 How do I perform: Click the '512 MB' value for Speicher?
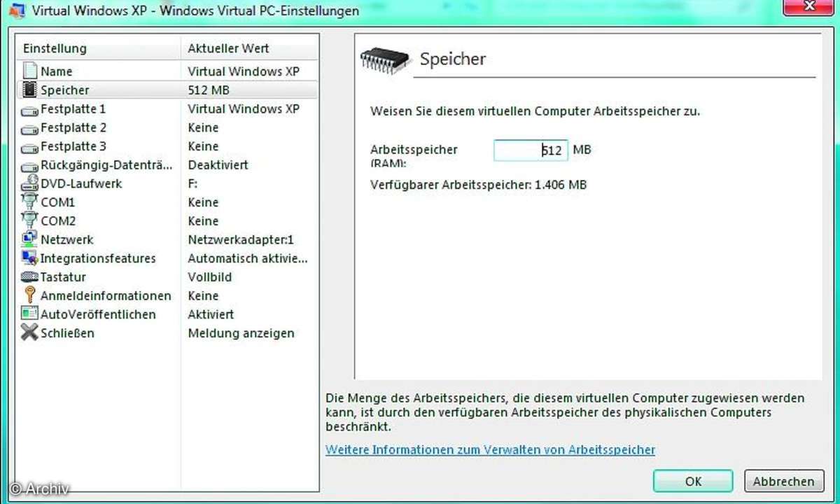[209, 90]
